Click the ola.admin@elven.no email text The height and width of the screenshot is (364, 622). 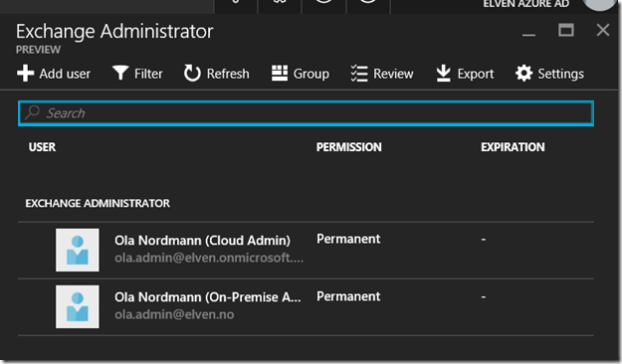tap(174, 314)
